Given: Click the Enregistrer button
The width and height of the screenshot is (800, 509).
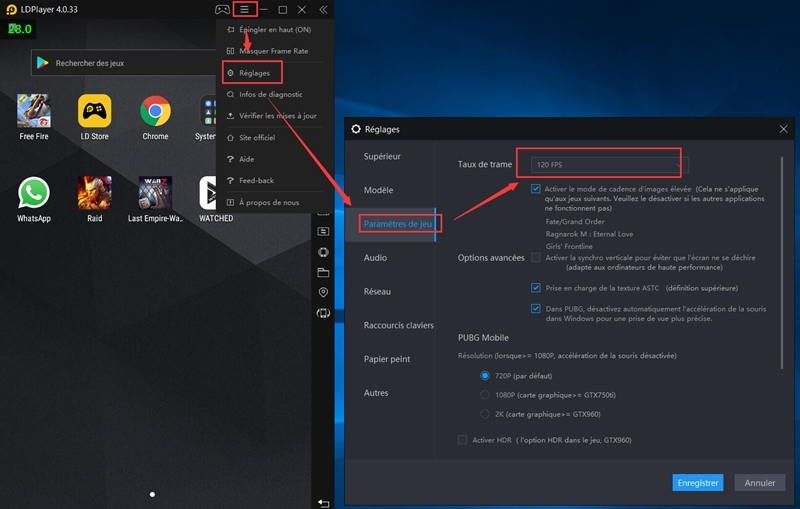Looking at the screenshot, I should [697, 482].
